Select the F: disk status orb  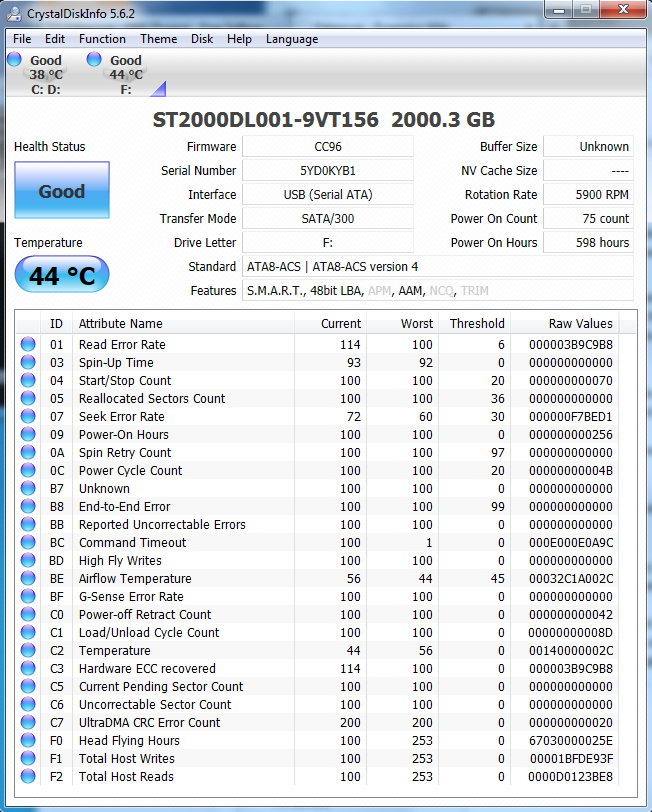point(94,59)
